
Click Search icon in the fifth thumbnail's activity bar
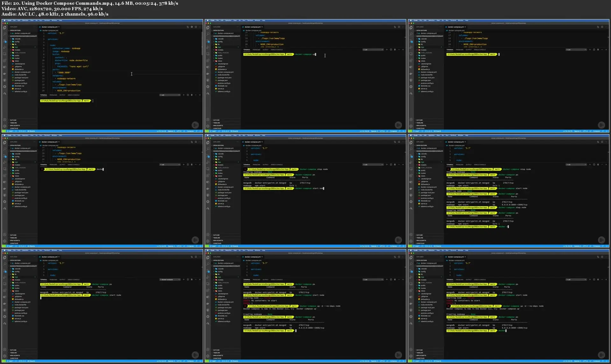pyautogui.click(x=208, y=149)
